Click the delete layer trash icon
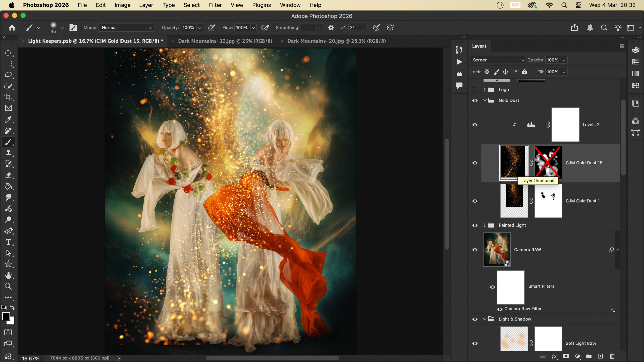 (x=612, y=356)
